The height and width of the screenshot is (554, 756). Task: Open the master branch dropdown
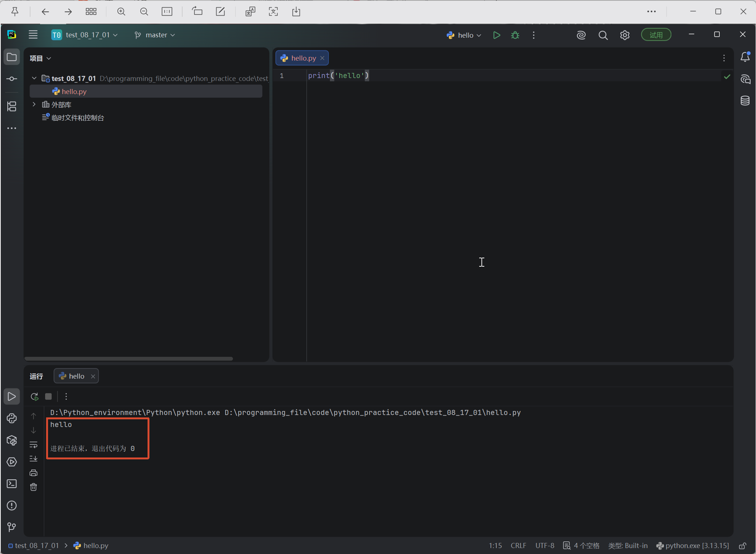point(155,35)
